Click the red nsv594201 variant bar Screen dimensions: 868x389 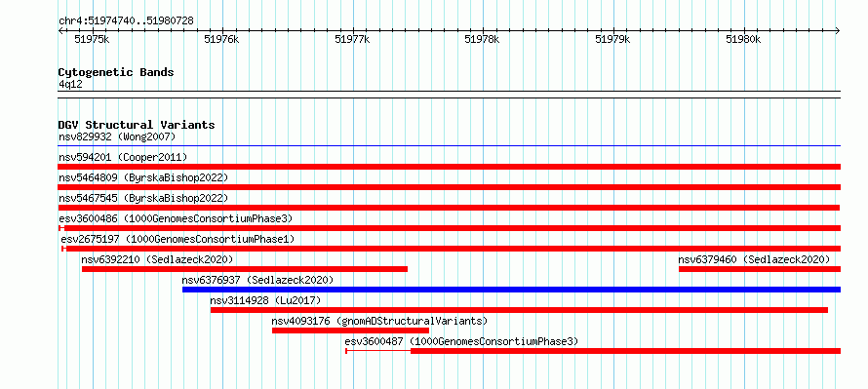click(450, 167)
